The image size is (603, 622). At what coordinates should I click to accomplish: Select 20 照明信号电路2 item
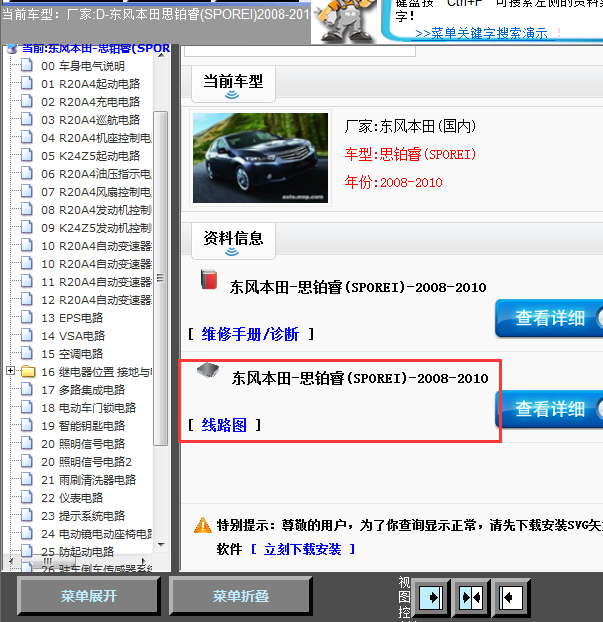[86, 462]
